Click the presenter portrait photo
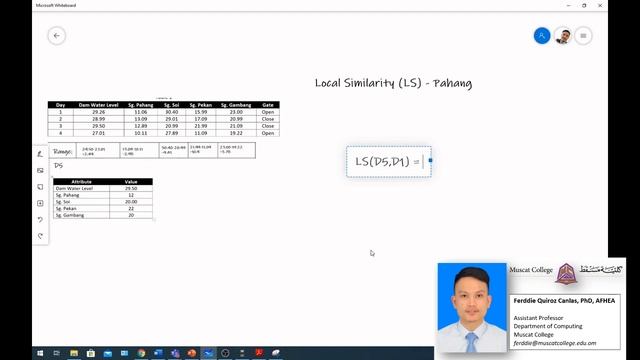 click(472, 307)
